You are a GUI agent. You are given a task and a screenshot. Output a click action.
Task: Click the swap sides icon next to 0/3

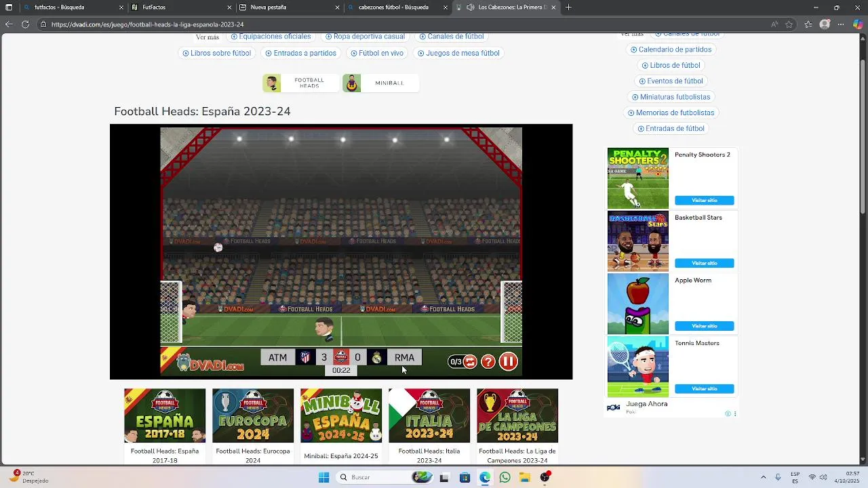[470, 362]
